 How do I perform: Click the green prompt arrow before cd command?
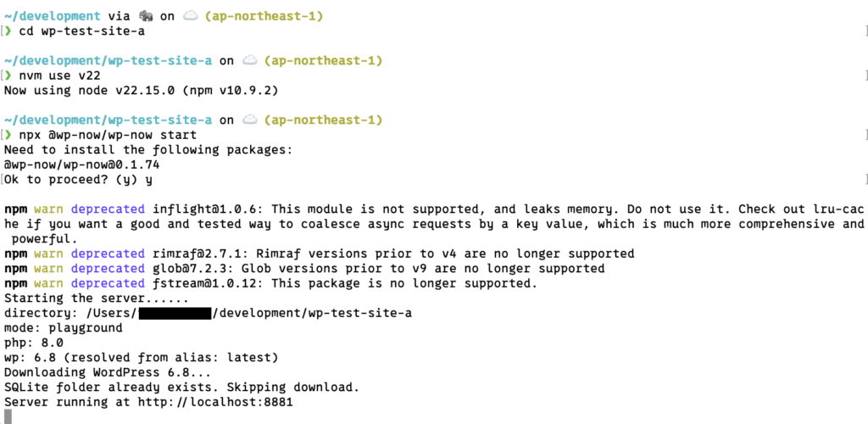[8, 31]
